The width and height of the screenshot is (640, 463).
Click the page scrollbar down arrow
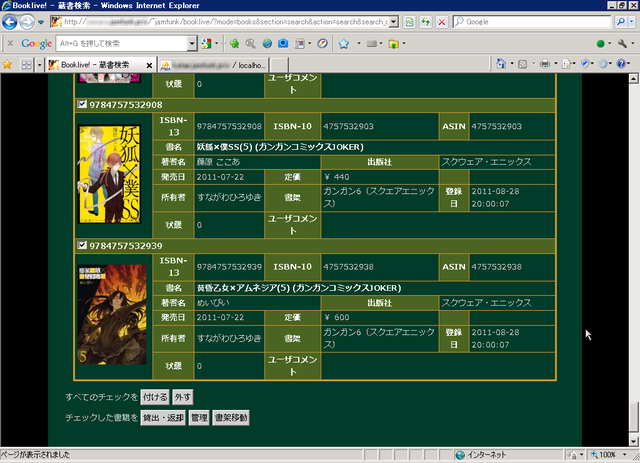click(x=633, y=441)
